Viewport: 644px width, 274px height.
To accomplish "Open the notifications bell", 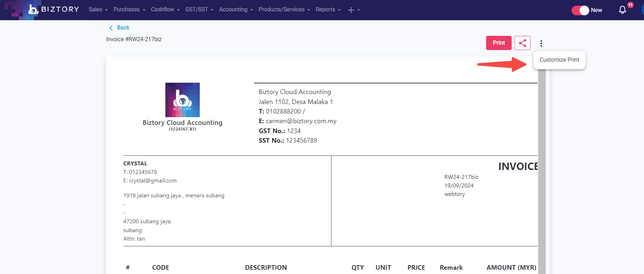I will [x=622, y=10].
